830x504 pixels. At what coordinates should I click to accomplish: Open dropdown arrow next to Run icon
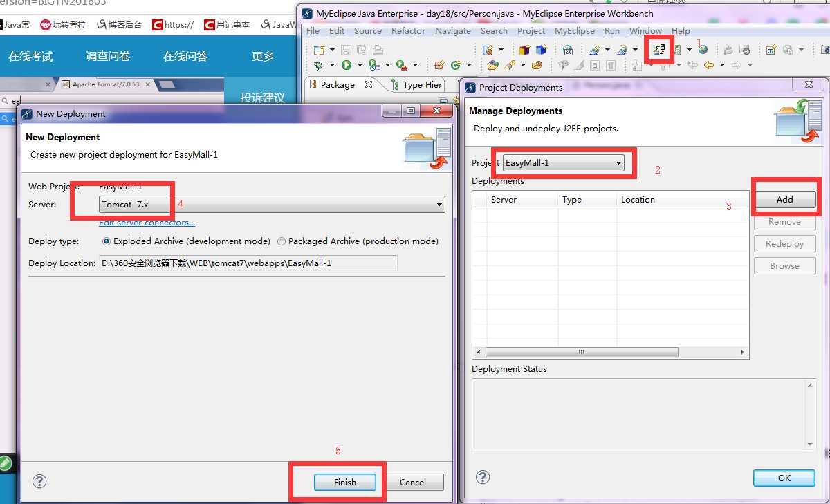(x=360, y=65)
